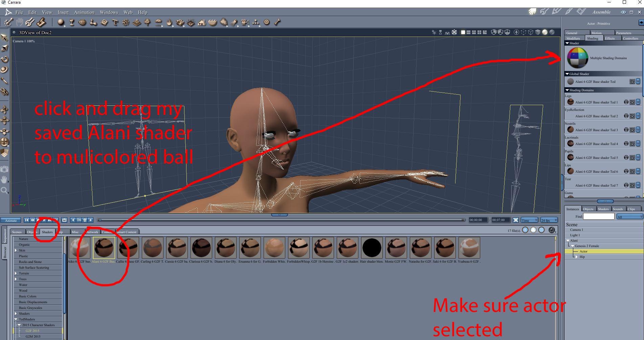The width and height of the screenshot is (644, 340).
Task: Open the Insert menu
Action: pos(63,12)
